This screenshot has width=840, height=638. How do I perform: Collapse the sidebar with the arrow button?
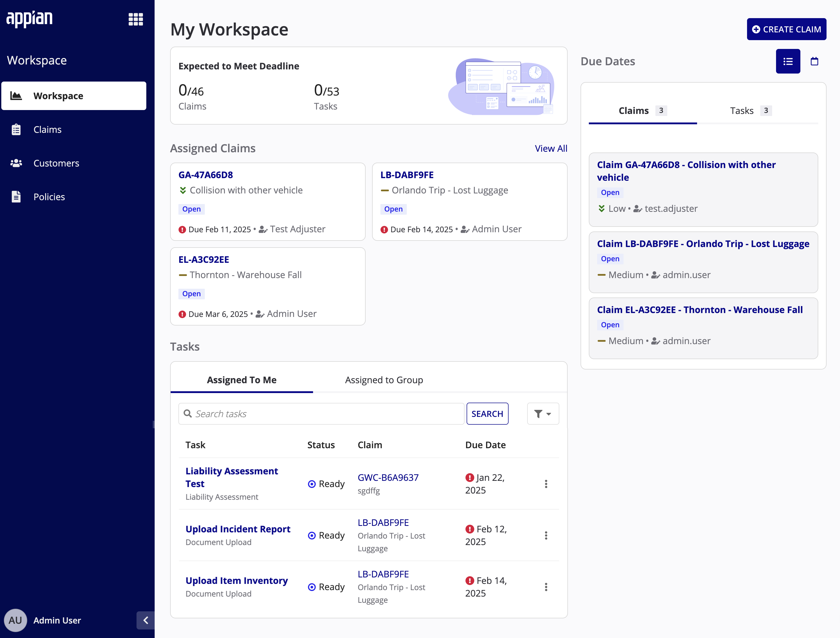coord(146,620)
